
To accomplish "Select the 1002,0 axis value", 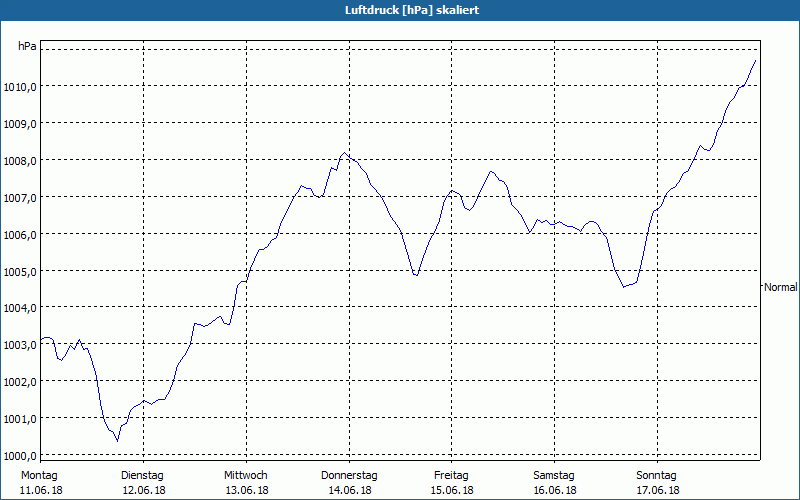I will coord(20,382).
